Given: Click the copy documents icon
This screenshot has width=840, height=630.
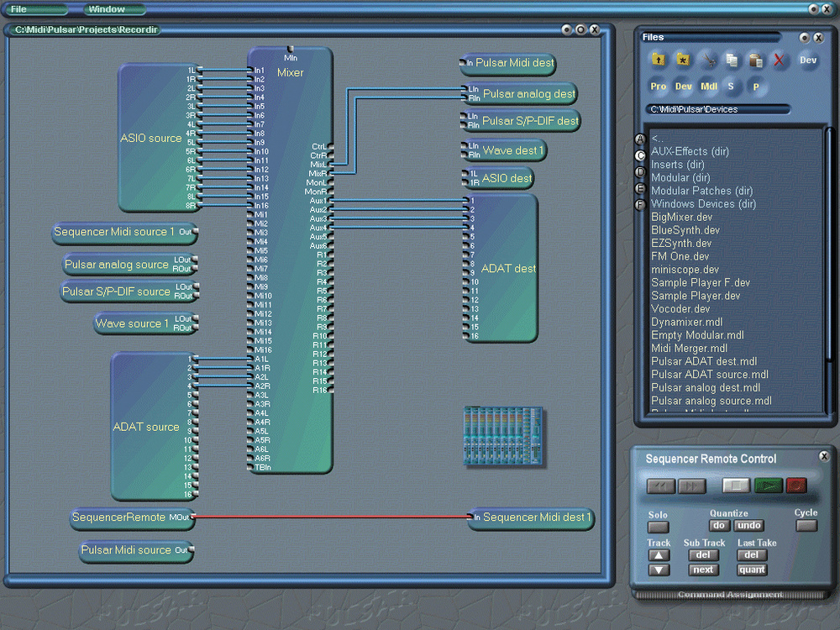Looking at the screenshot, I should point(732,60).
